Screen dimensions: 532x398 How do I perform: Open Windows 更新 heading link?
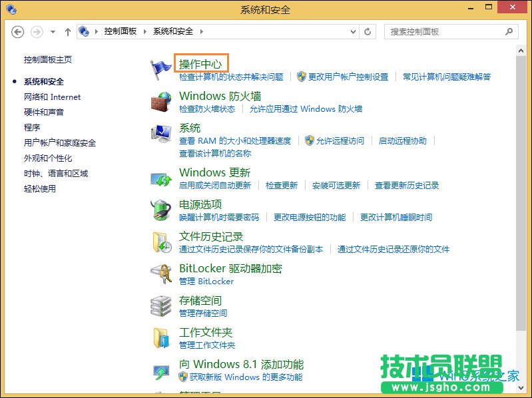(x=215, y=172)
